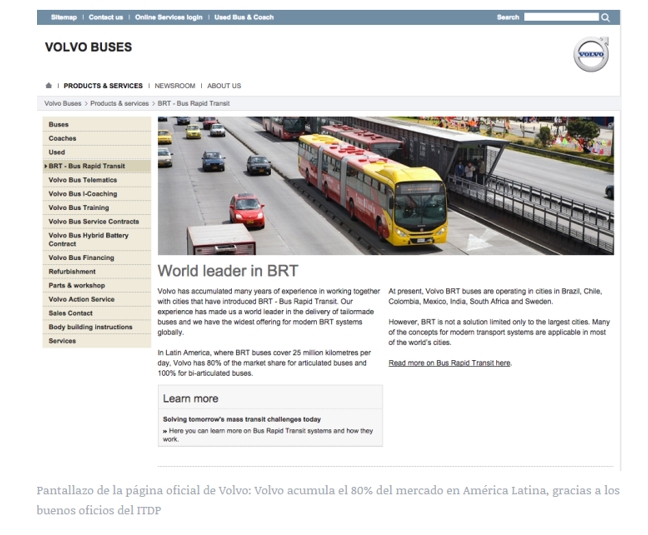Click 'Here you can learn more' BRT link
The height and width of the screenshot is (535, 648).
[x=267, y=435]
